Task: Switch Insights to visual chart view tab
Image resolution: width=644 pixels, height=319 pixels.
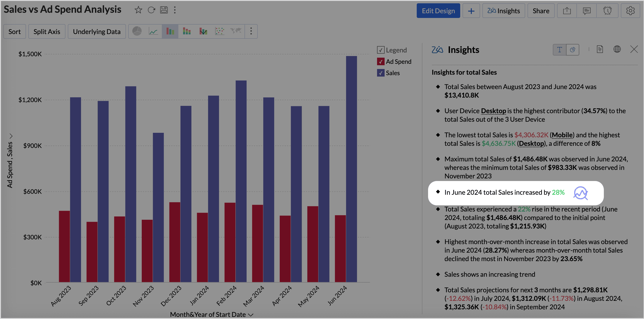Action: (572, 49)
